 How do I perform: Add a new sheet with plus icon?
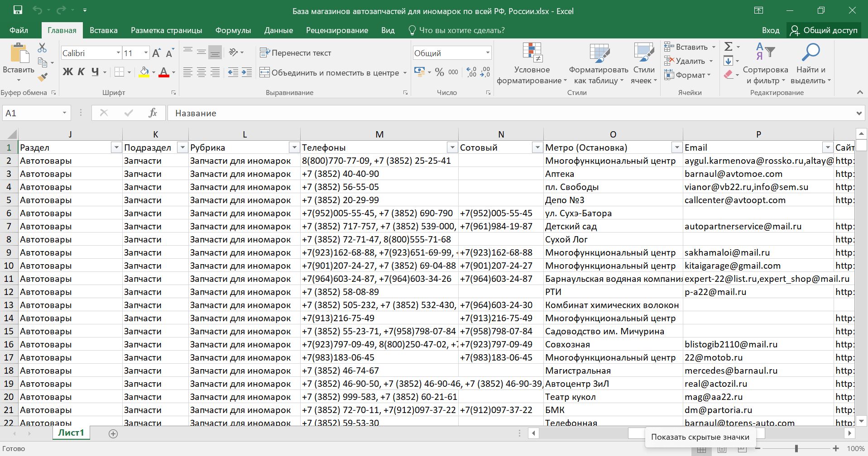[113, 434]
